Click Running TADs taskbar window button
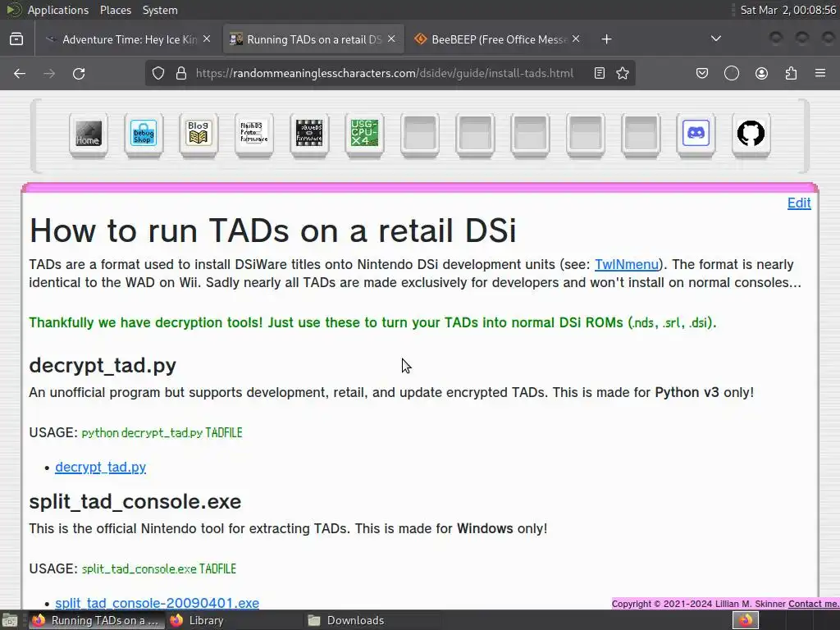Image resolution: width=840 pixels, height=630 pixels. (97, 620)
